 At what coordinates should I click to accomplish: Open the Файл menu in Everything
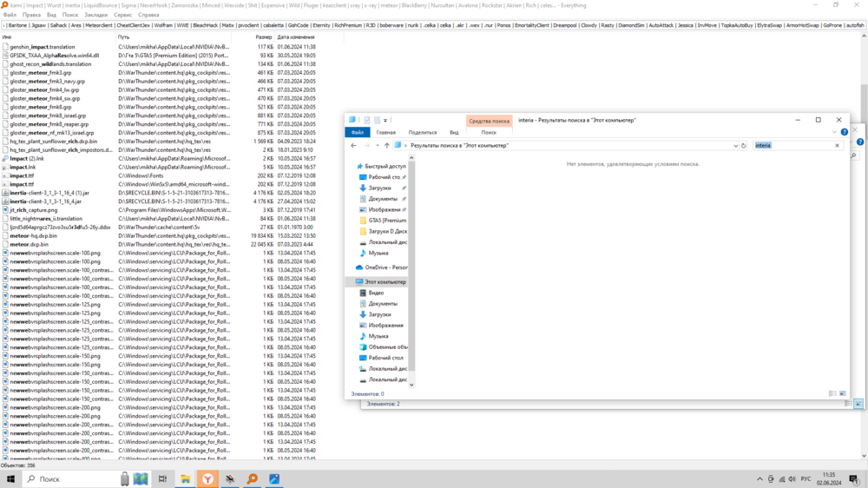(10, 15)
